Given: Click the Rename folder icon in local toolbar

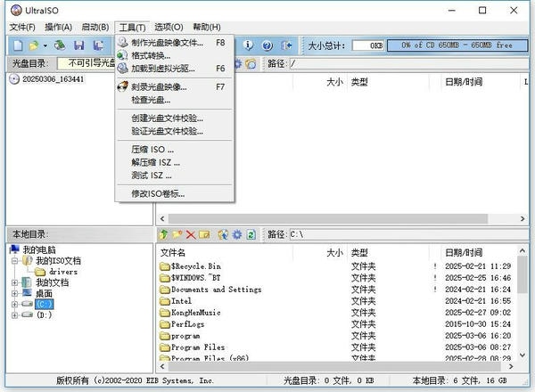Looking at the screenshot, I should (x=204, y=234).
